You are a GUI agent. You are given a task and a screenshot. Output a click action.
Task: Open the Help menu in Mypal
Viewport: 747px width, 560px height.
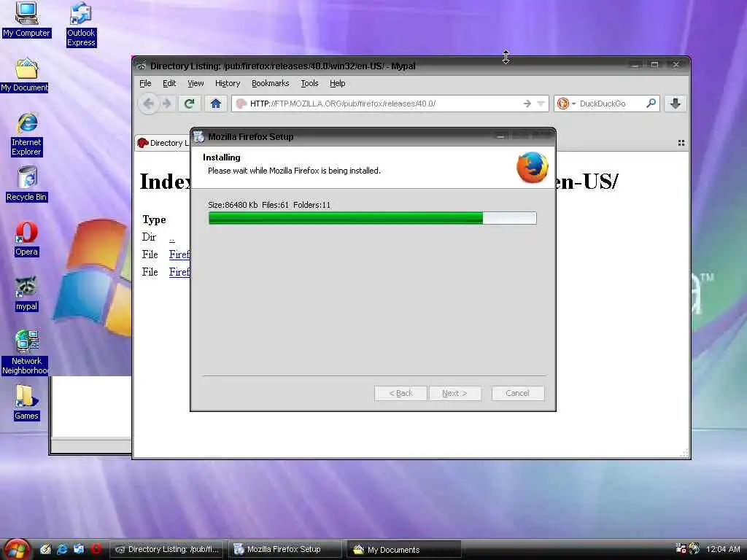(x=337, y=83)
